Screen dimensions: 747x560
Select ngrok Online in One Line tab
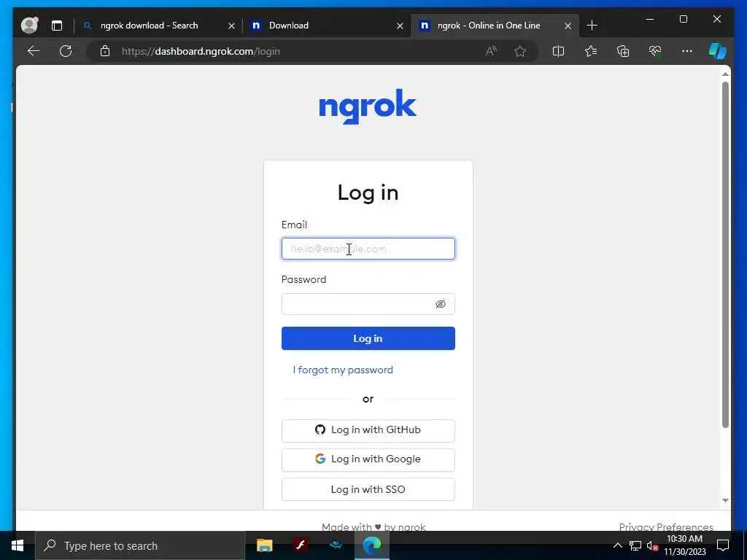pos(489,26)
